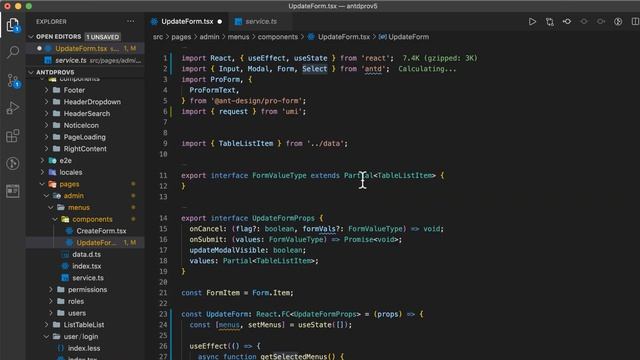
Task: Click the 'src' breadcrumb
Action: (x=158, y=37)
